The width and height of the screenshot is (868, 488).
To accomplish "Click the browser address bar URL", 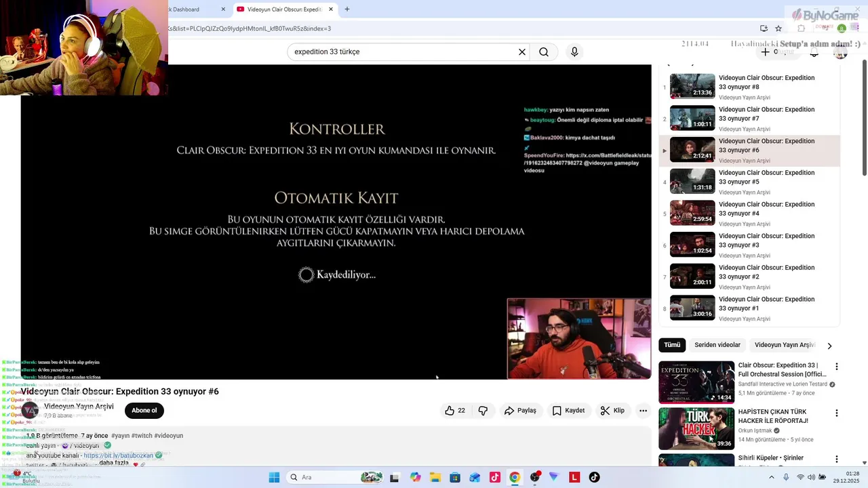I will pyautogui.click(x=250, y=28).
